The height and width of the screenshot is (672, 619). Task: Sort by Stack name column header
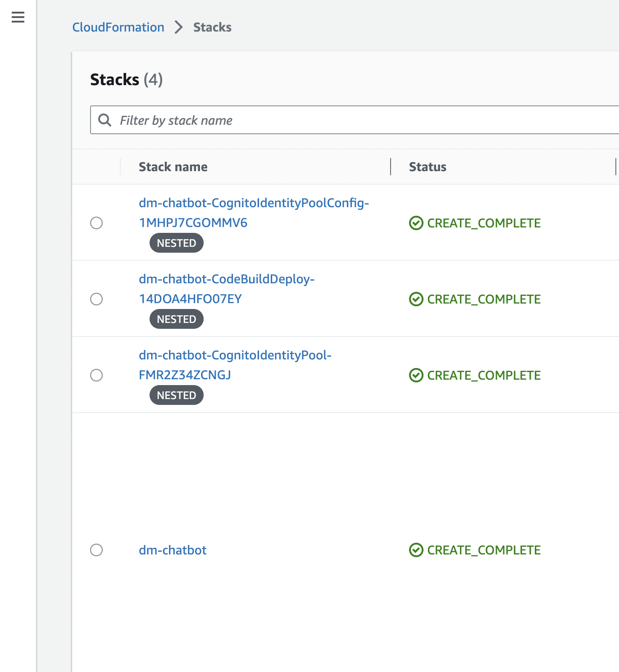point(173,167)
